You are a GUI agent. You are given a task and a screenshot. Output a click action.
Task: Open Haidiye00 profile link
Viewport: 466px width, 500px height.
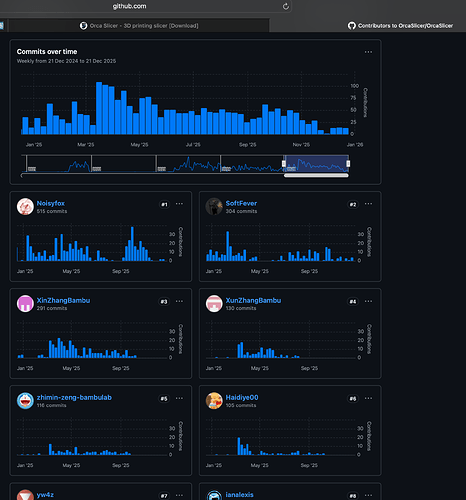click(242, 397)
